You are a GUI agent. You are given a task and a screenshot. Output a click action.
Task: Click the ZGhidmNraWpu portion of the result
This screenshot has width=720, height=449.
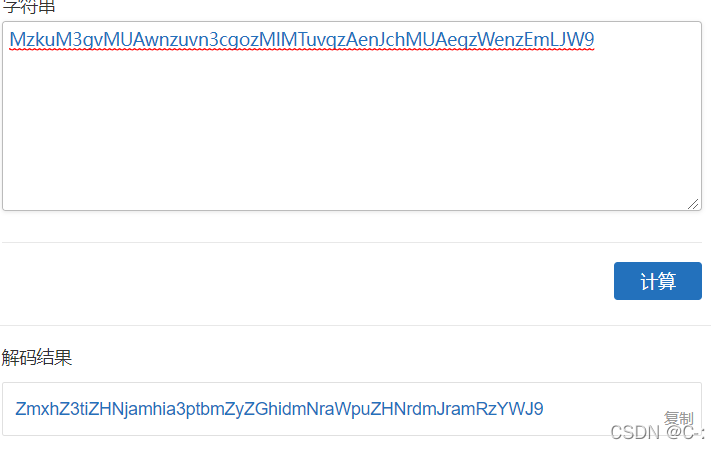306,408
